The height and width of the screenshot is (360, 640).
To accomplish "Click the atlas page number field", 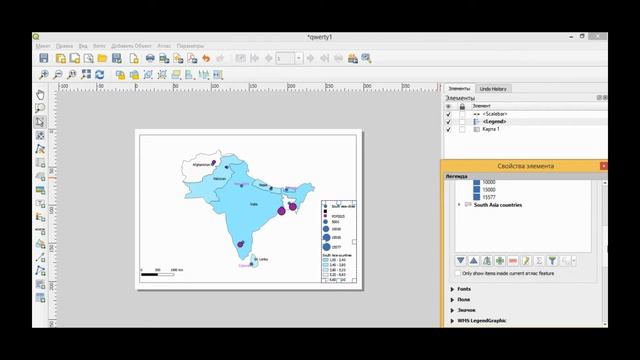I will tap(285, 58).
